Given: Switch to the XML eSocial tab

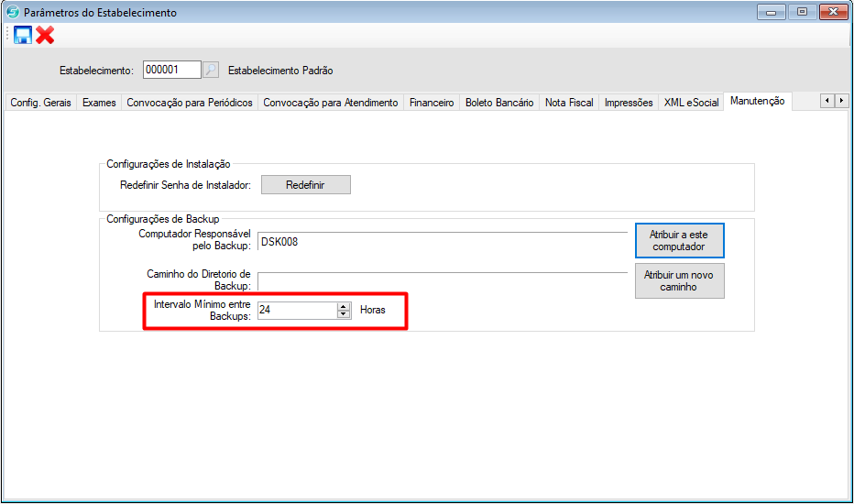Looking at the screenshot, I should (x=691, y=103).
